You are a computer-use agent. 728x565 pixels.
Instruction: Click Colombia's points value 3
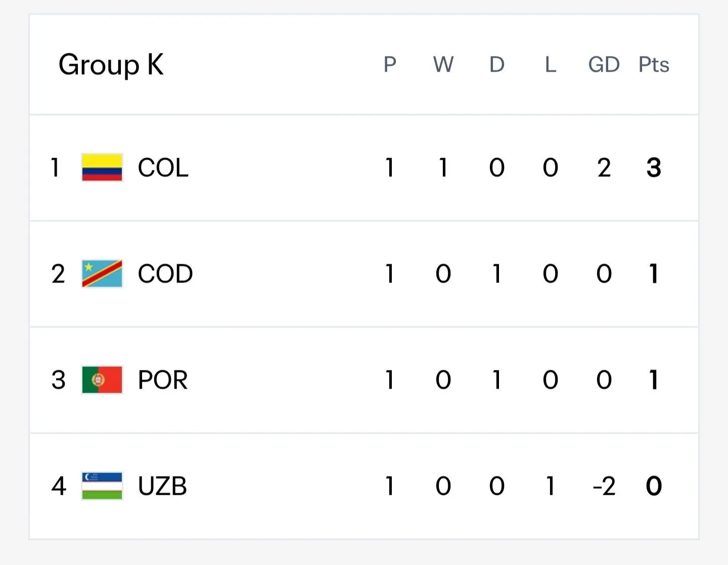654,168
